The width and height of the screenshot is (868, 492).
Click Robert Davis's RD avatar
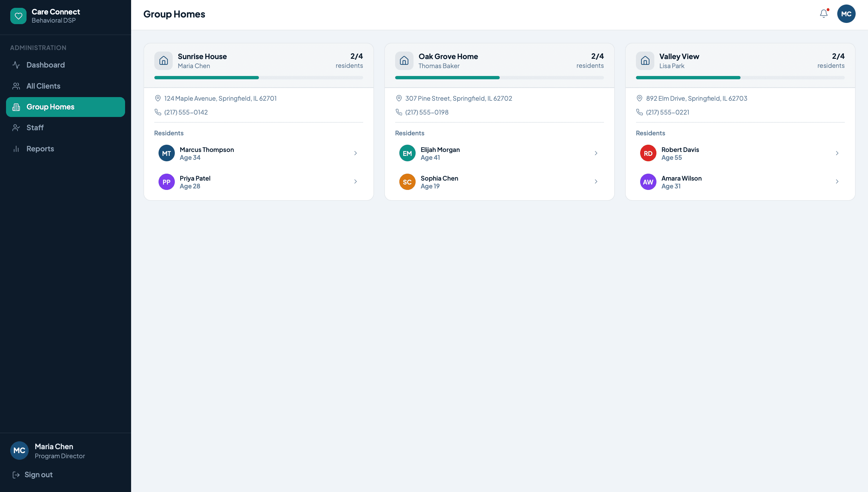648,153
